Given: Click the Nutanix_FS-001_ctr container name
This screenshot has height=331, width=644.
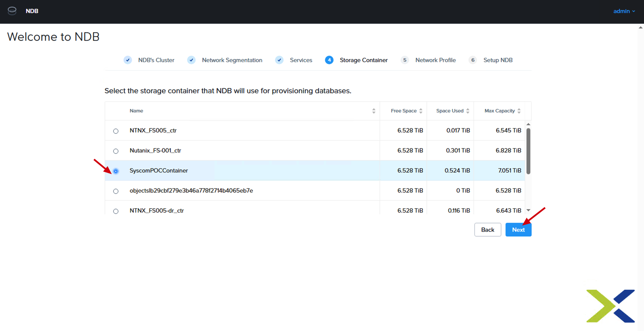Looking at the screenshot, I should [155, 151].
